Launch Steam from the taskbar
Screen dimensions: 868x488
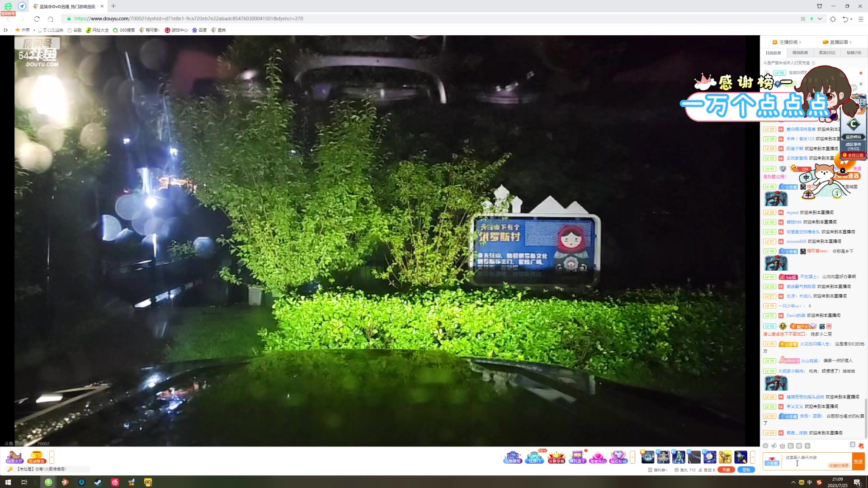[x=98, y=482]
